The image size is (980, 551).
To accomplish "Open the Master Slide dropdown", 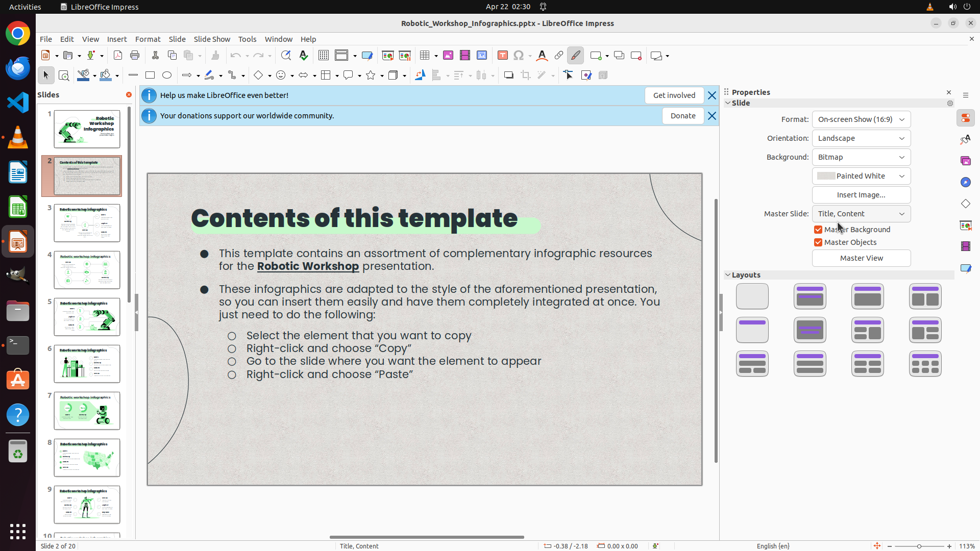I will (861, 214).
